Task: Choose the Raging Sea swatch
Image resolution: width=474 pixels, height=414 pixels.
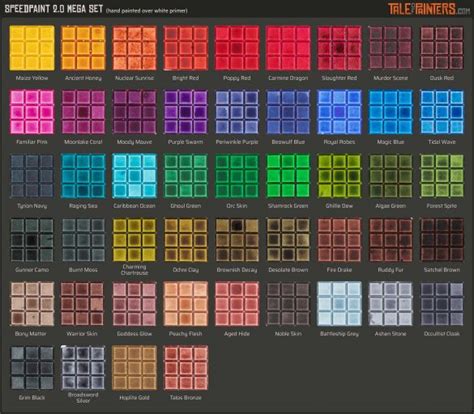Action: click(83, 176)
